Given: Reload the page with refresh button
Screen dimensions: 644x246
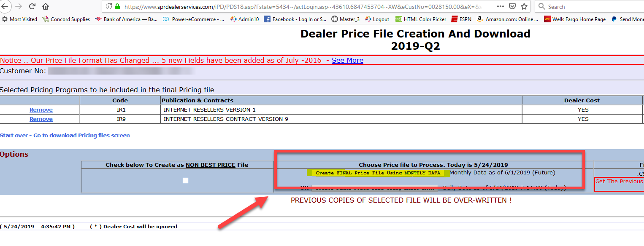Looking at the screenshot, I should point(32,6).
